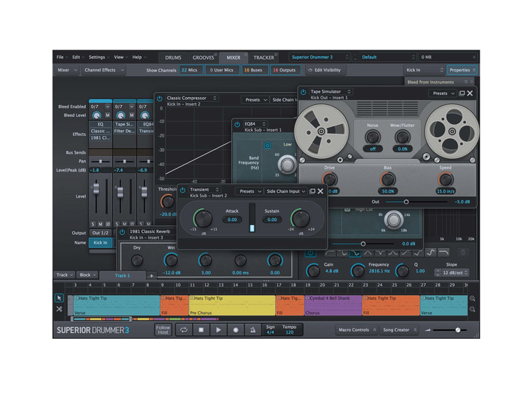Toggle the 22 Mics channels button
The image size is (532, 399).
click(x=191, y=70)
